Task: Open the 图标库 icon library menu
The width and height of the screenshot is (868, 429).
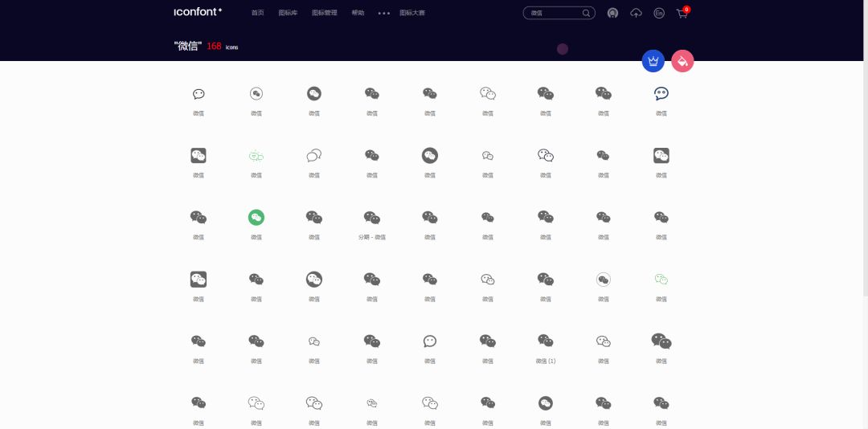Action: click(x=288, y=13)
